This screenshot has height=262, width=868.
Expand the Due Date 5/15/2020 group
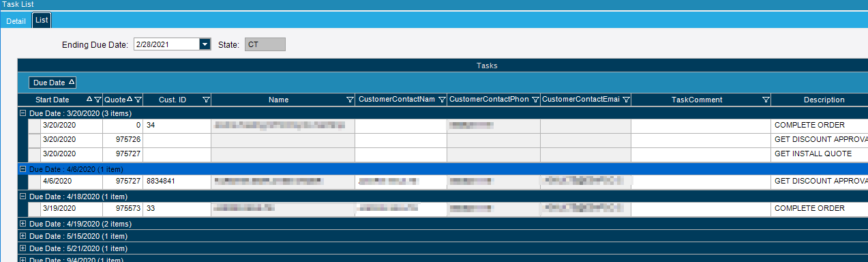coord(23,236)
